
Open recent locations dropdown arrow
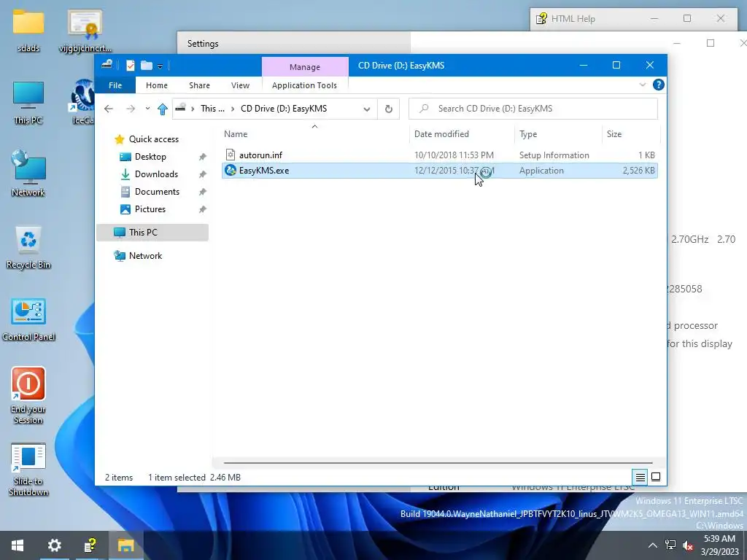tap(147, 109)
